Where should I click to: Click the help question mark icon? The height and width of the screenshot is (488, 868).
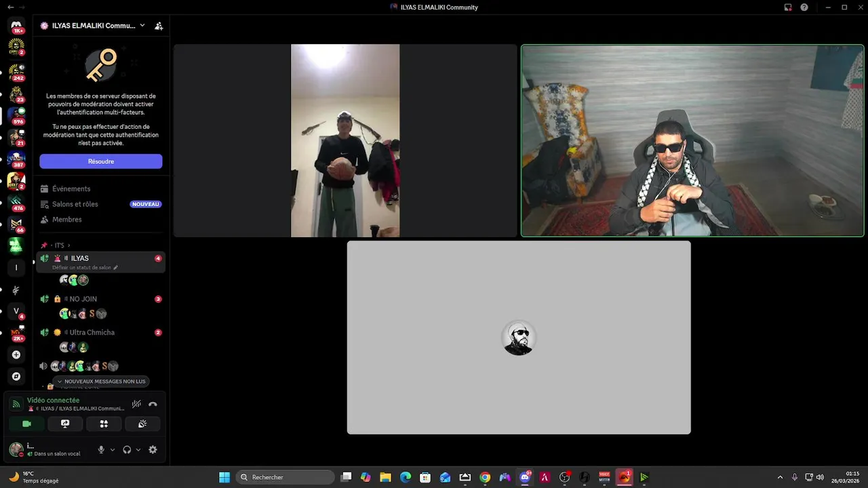coord(804,7)
